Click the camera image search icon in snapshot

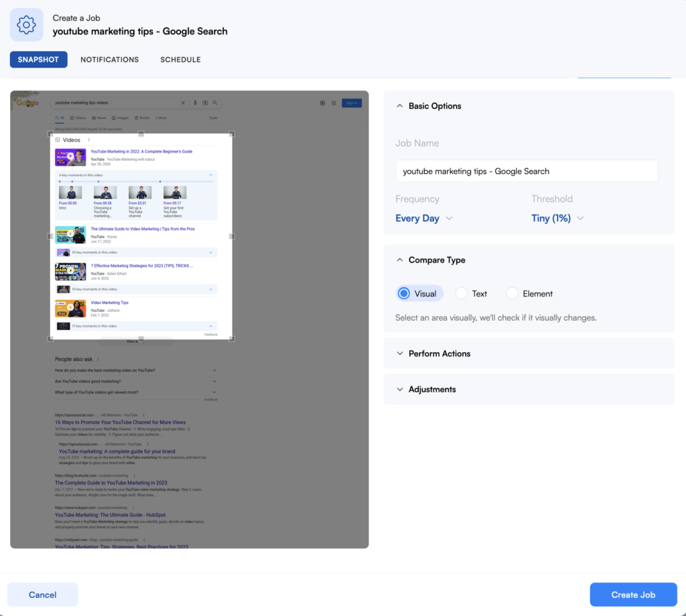pos(205,103)
